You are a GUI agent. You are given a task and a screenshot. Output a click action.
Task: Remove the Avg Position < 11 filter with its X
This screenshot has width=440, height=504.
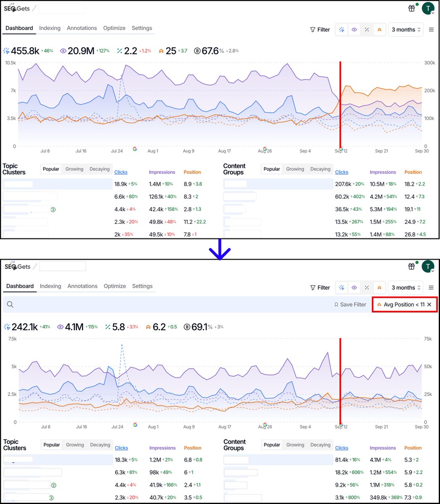429,304
